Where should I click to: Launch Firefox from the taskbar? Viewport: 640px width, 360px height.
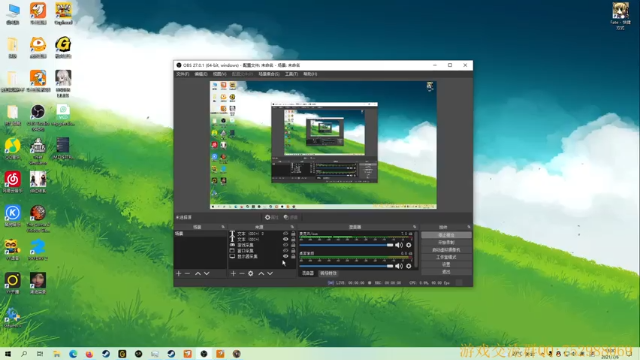(x=89, y=353)
